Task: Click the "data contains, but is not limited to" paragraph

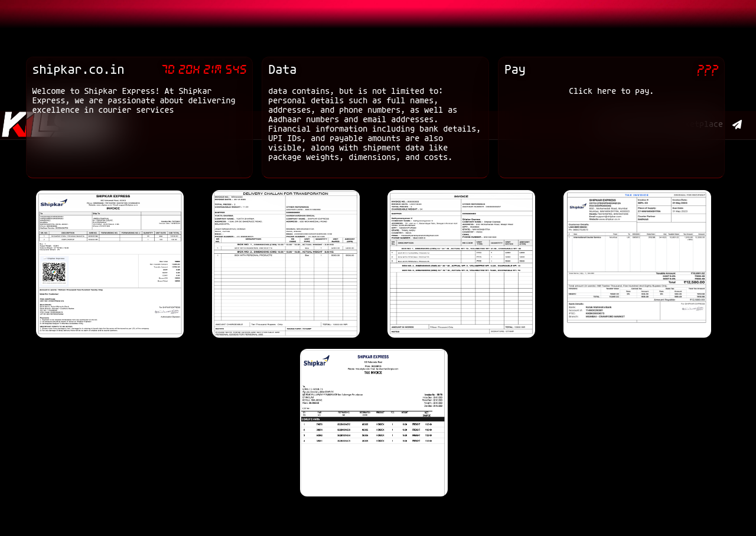Action: pos(374,125)
